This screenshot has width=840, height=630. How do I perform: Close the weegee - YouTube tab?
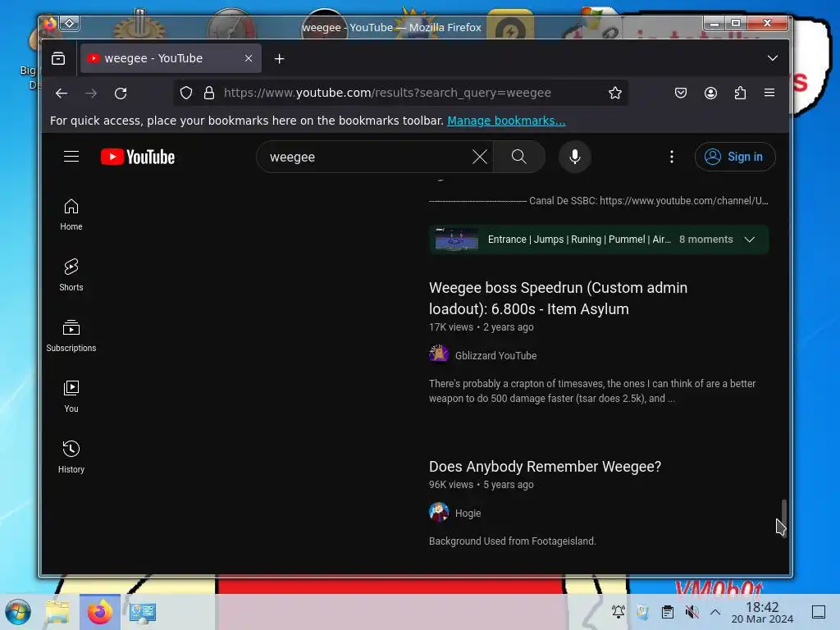(x=249, y=58)
